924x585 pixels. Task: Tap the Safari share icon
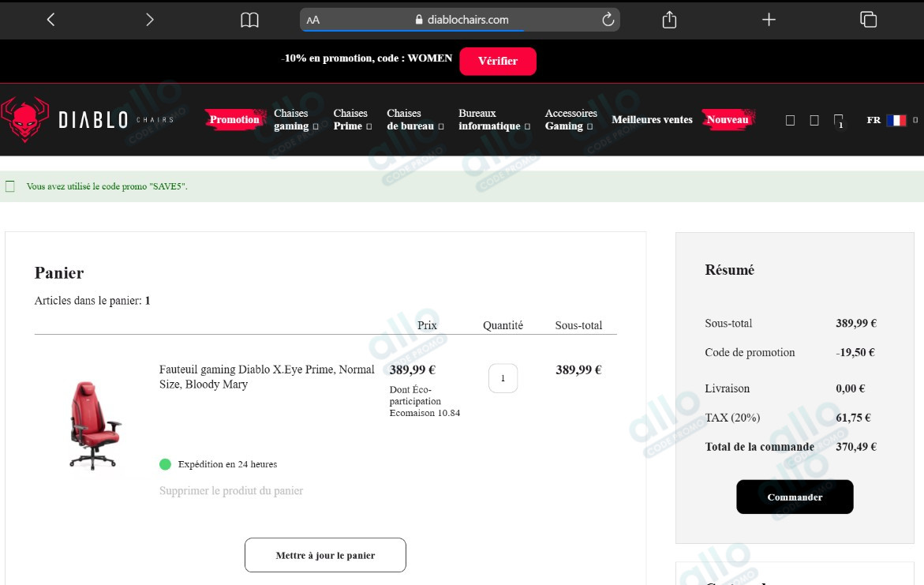pos(669,20)
